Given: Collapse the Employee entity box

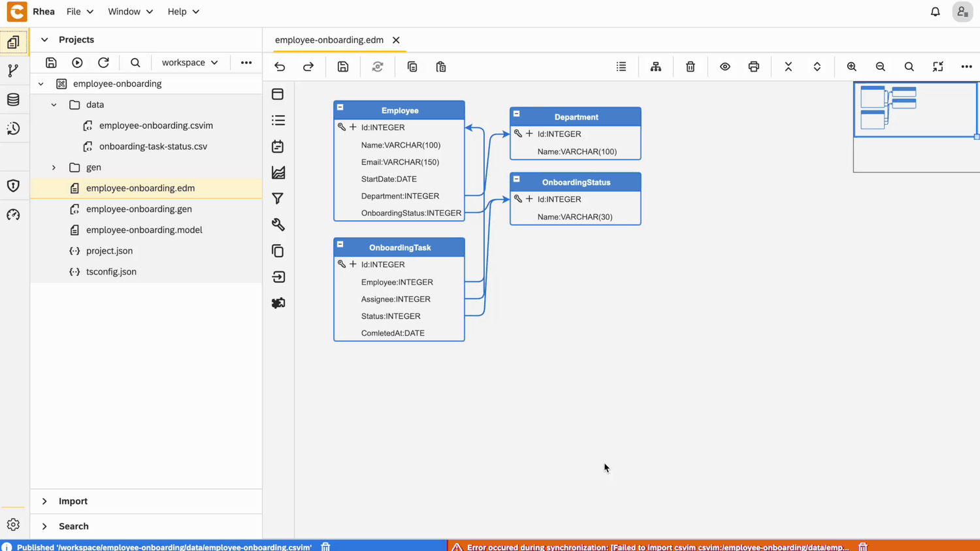Looking at the screenshot, I should pyautogui.click(x=340, y=107).
